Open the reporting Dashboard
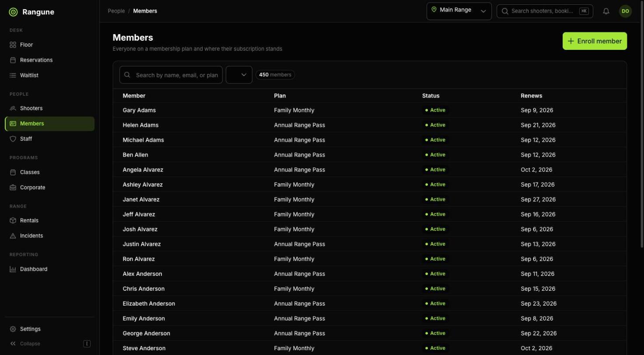 (49, 269)
